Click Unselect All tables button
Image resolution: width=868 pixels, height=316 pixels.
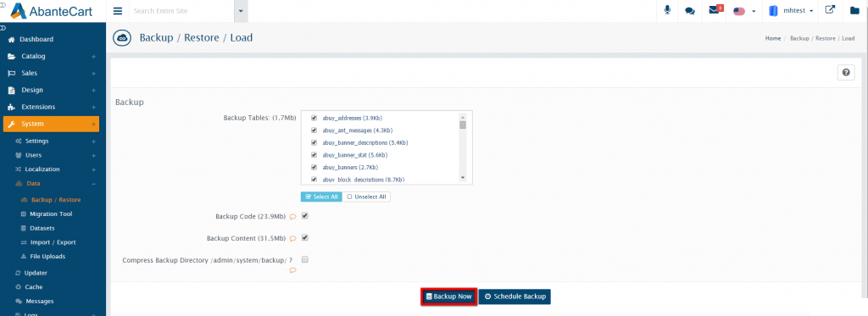pyautogui.click(x=366, y=197)
